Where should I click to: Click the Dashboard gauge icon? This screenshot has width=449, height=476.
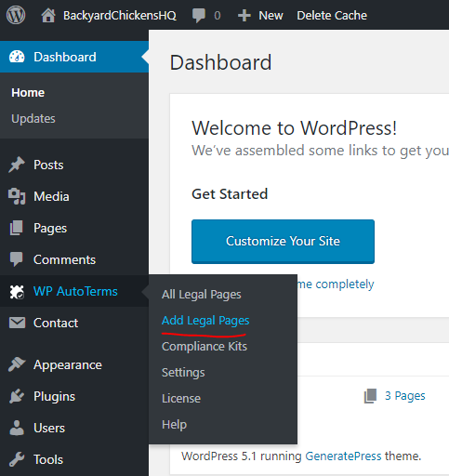pyautogui.click(x=17, y=57)
